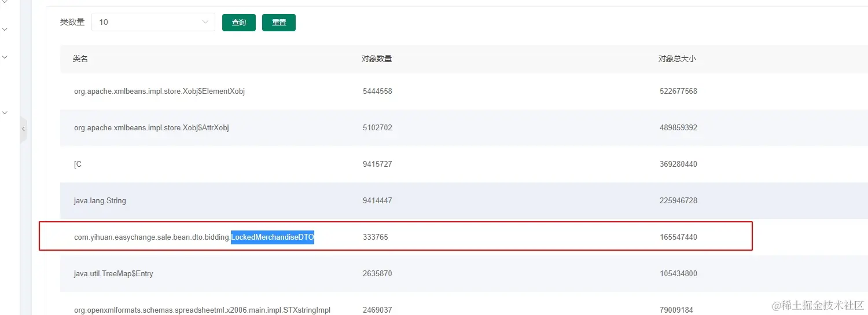Click object count value 2635870
The height and width of the screenshot is (315, 868).
tap(377, 273)
